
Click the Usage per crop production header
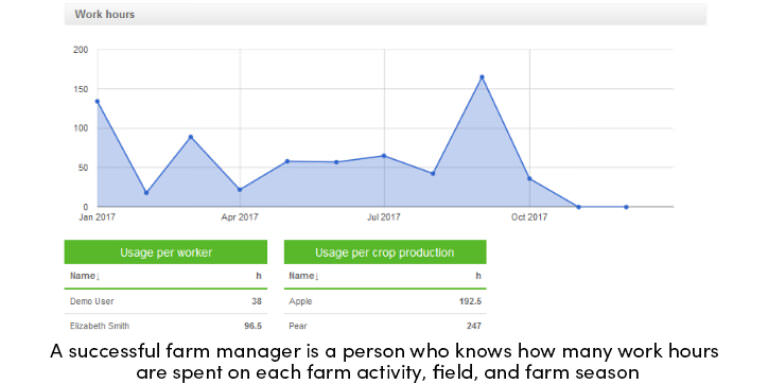[385, 252]
